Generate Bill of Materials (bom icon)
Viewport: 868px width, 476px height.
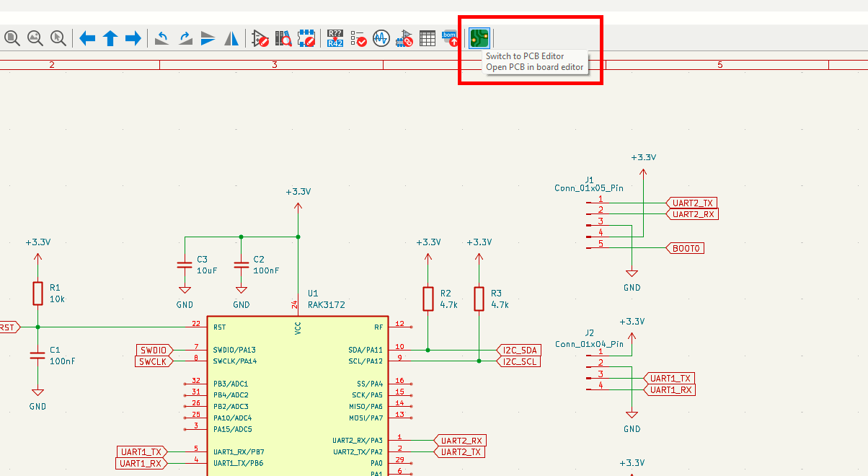tap(451, 38)
